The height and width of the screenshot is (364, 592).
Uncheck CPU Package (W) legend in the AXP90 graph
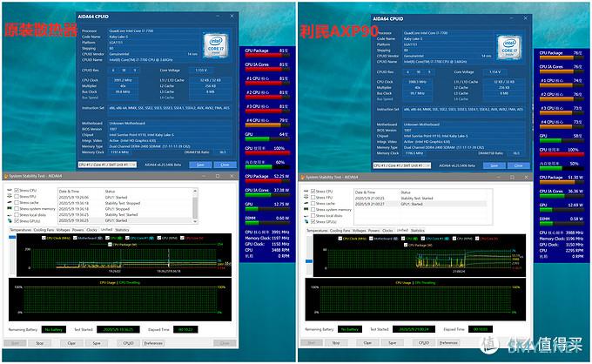click(x=406, y=245)
